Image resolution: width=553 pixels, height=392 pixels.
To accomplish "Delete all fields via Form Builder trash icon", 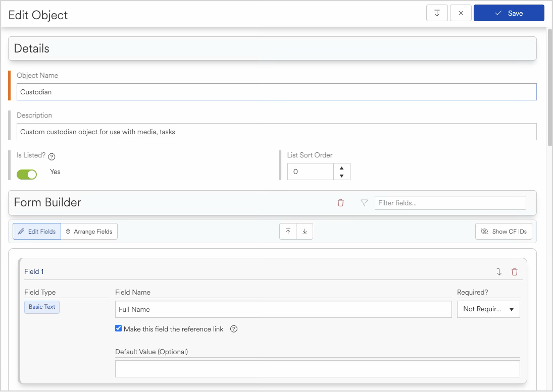I will point(340,203).
